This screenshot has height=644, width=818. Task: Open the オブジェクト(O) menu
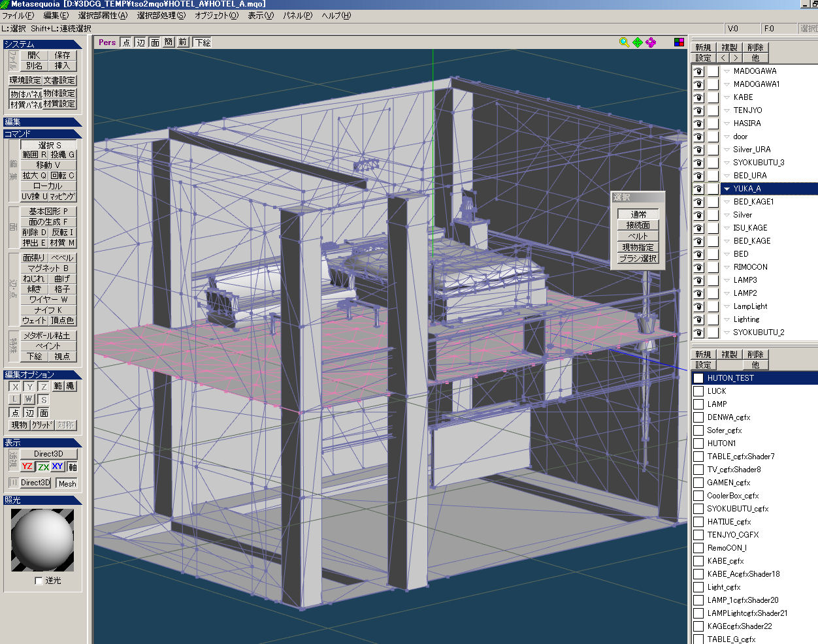click(x=216, y=15)
